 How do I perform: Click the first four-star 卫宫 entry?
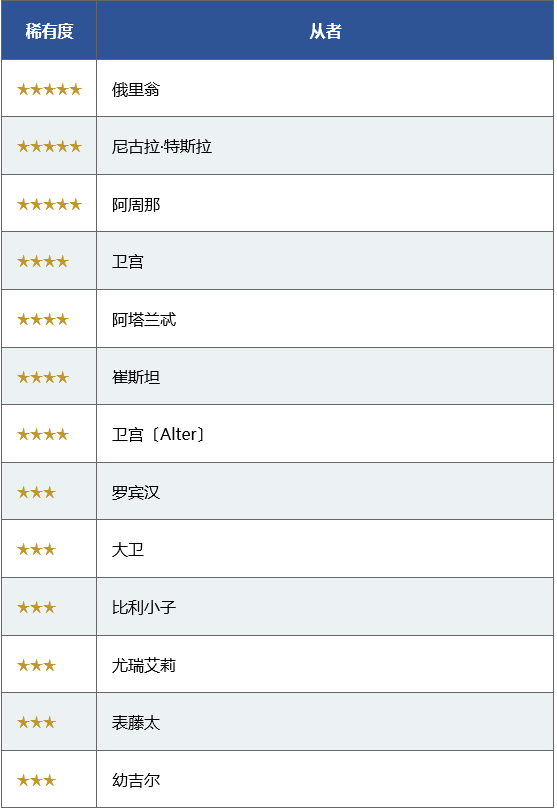click(128, 261)
